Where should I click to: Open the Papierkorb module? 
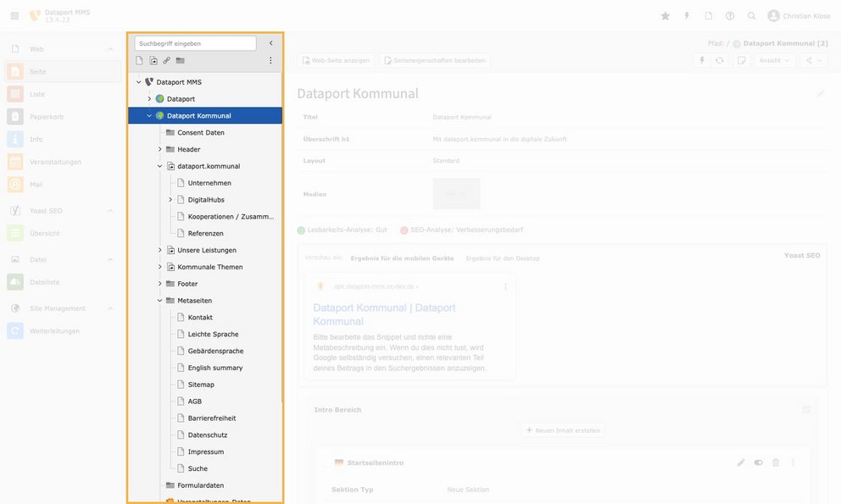click(47, 117)
